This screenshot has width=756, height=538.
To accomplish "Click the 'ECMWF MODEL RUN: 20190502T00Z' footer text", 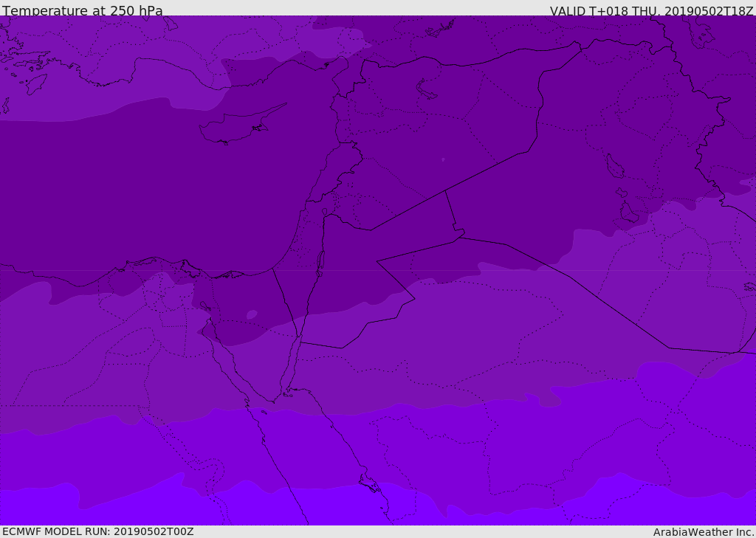I will 98,531.
